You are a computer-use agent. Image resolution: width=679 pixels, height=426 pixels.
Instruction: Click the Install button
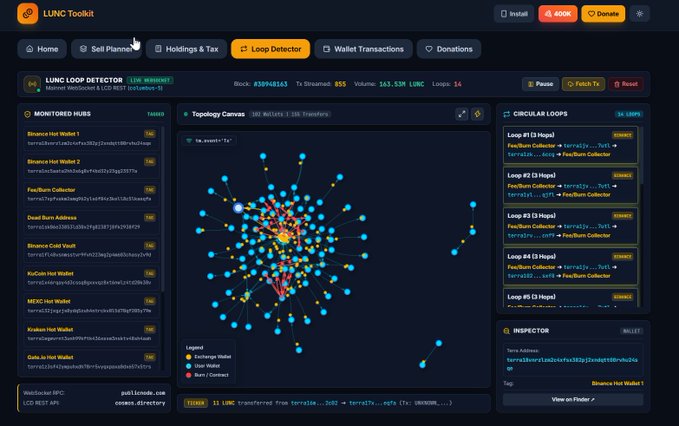514,14
